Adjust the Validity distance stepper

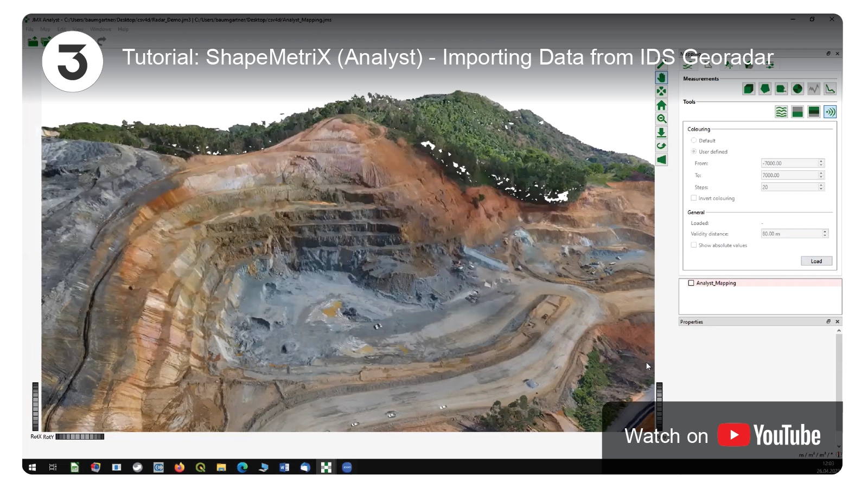[x=825, y=232]
